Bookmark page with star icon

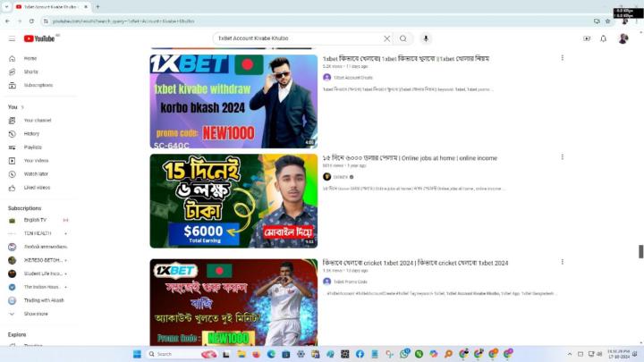tap(608, 21)
